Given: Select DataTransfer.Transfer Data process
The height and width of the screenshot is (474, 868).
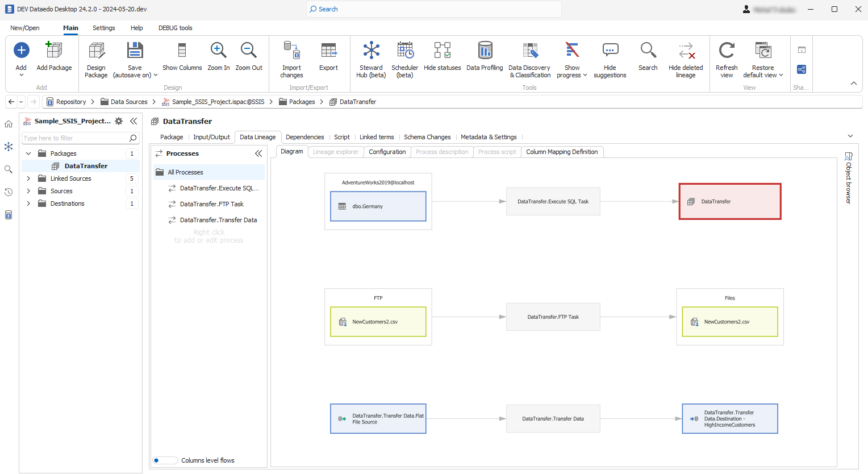Looking at the screenshot, I should click(218, 220).
